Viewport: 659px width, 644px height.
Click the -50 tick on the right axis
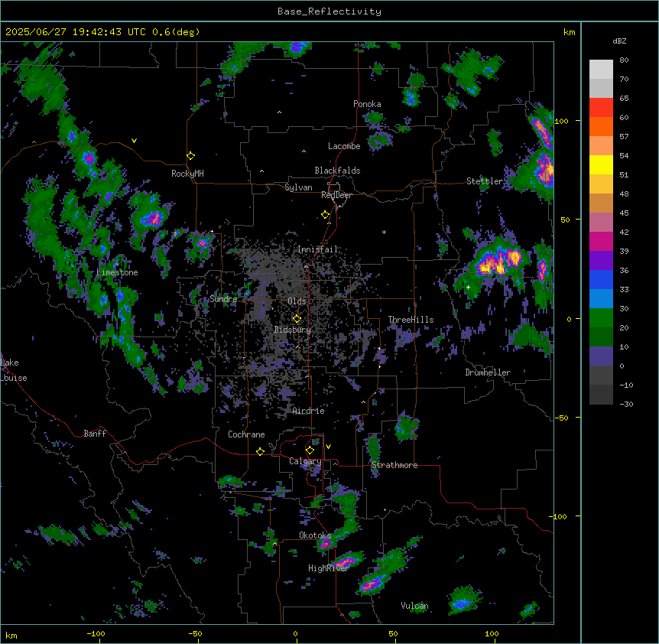(x=561, y=418)
